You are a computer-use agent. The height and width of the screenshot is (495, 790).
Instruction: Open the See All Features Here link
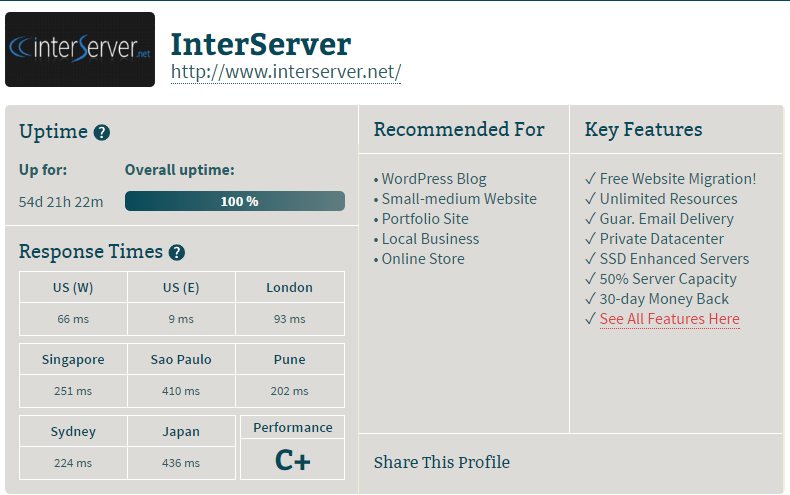[x=670, y=319]
